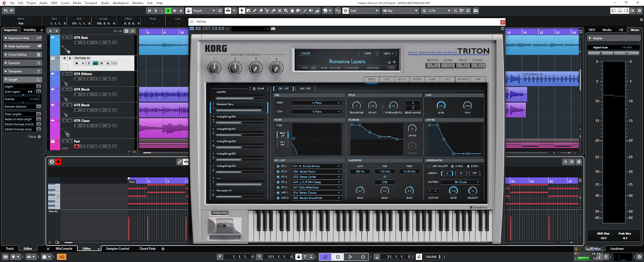This screenshot has height=262, width=644.
Task: Open the Setup gear in Inspector
Action: (39, 137)
